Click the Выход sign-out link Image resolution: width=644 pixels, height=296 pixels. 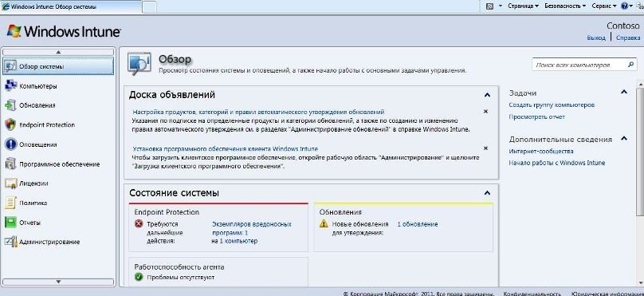click(596, 37)
